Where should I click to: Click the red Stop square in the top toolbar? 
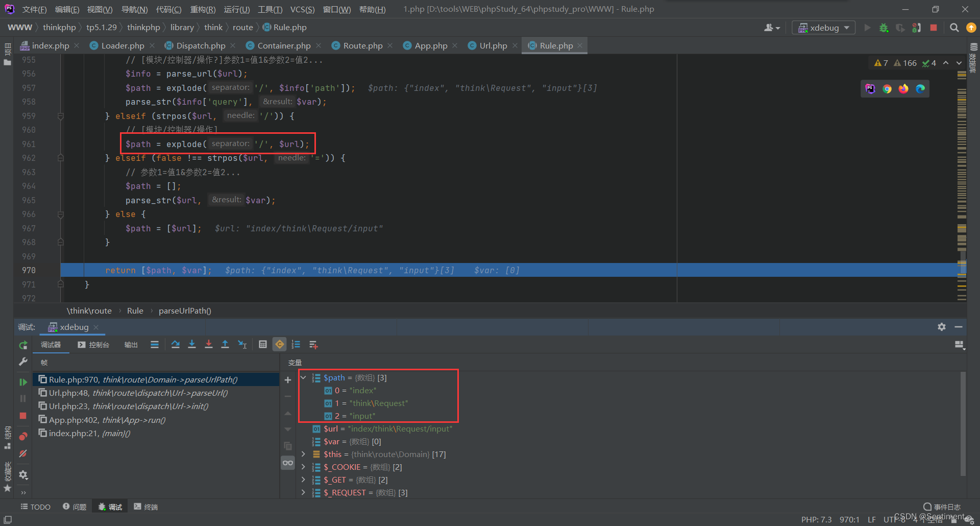coord(934,28)
